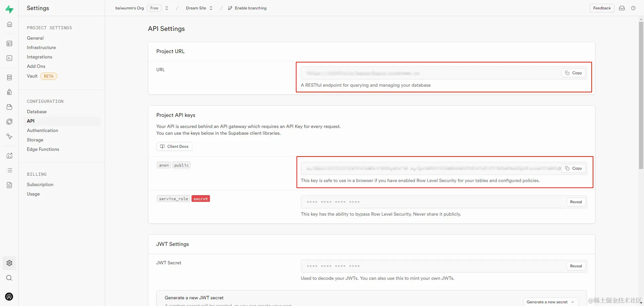
Task: Open the Storage folder icon in sidebar
Action: pyautogui.click(x=9, y=107)
